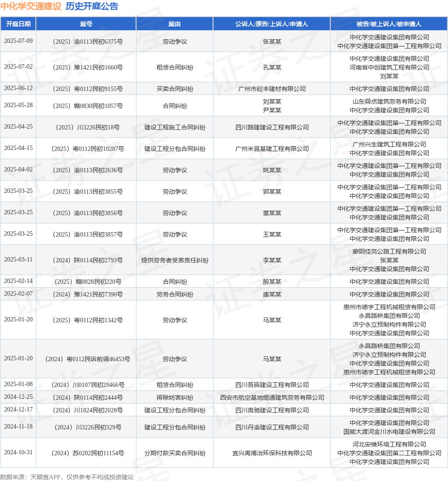
Task: Click cause 排除妨害纠纷
Action: 175,398
